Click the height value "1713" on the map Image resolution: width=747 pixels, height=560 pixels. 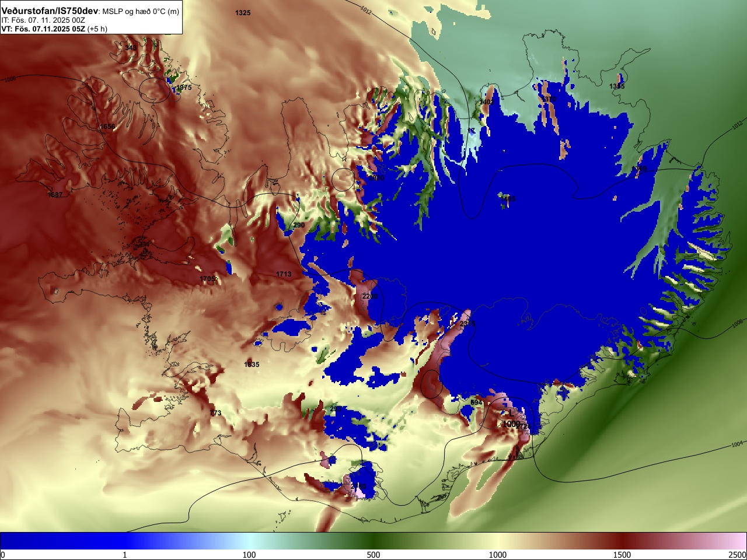(284, 274)
